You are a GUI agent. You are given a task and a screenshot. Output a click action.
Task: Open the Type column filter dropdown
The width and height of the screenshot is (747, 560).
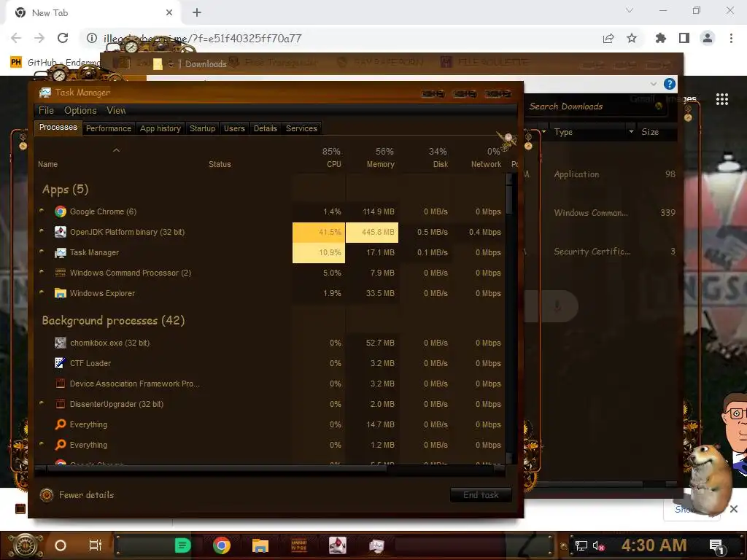pyautogui.click(x=631, y=131)
